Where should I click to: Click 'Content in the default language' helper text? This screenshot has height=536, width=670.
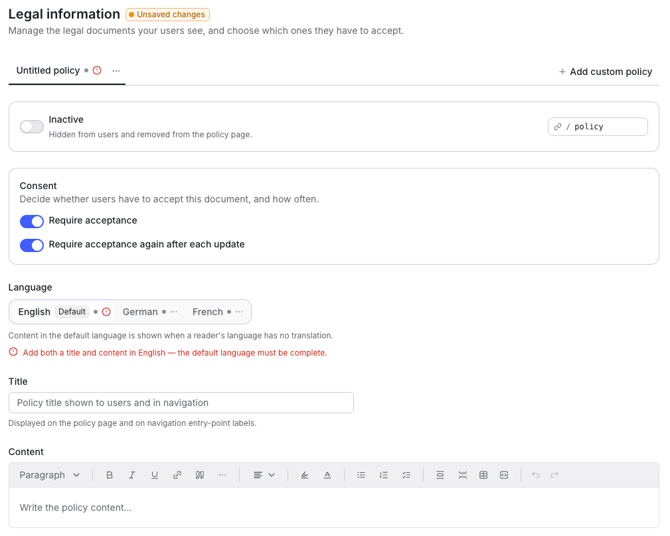tap(170, 335)
